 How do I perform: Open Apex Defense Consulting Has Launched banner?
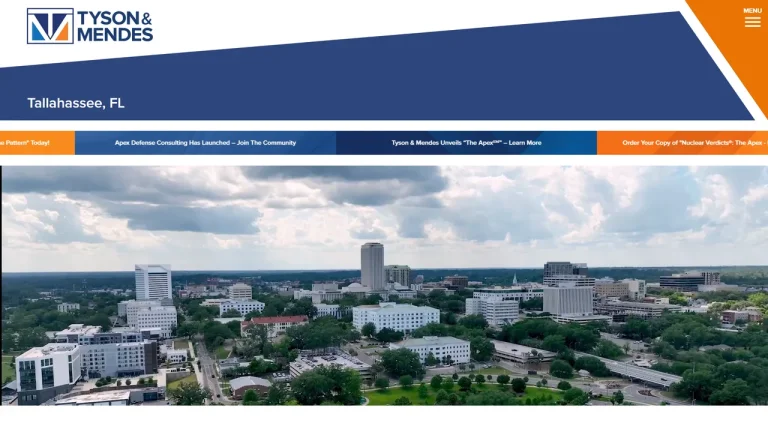pyautogui.click(x=205, y=143)
